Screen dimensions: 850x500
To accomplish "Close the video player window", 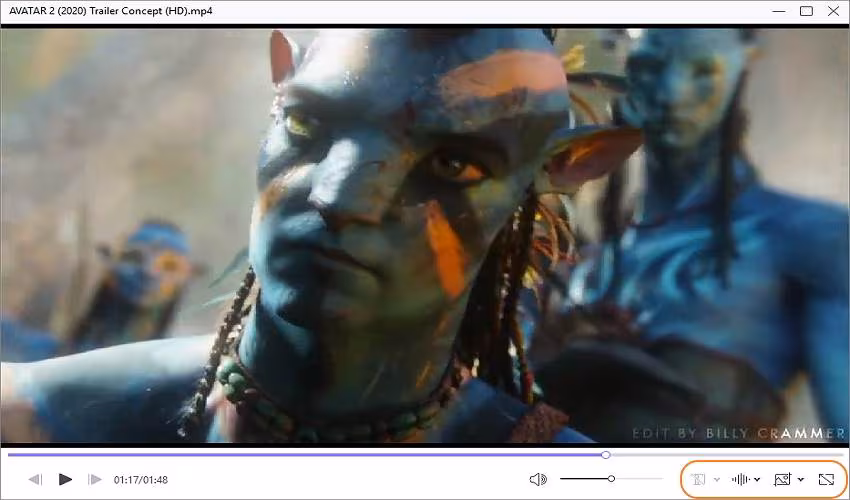I will [x=833, y=11].
